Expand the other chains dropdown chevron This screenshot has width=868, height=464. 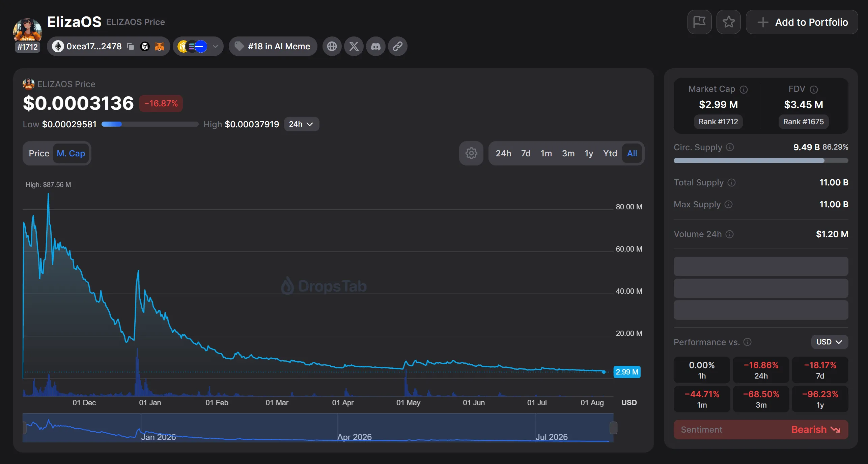(216, 46)
